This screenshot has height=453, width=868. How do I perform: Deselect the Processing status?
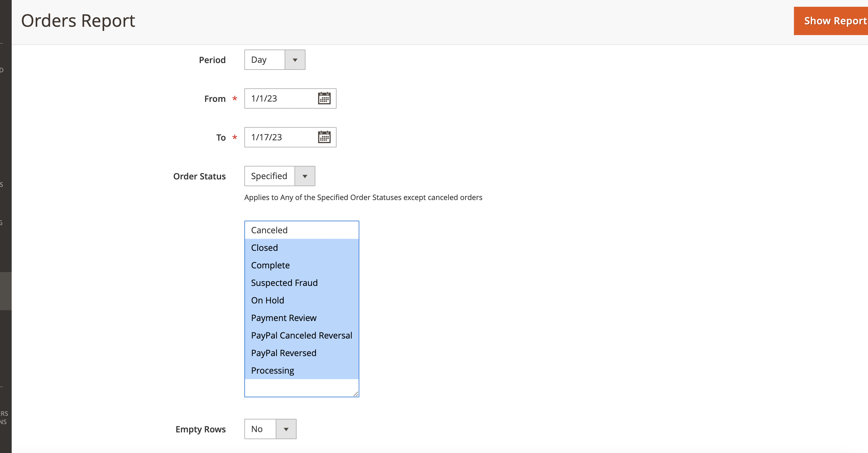[273, 370]
